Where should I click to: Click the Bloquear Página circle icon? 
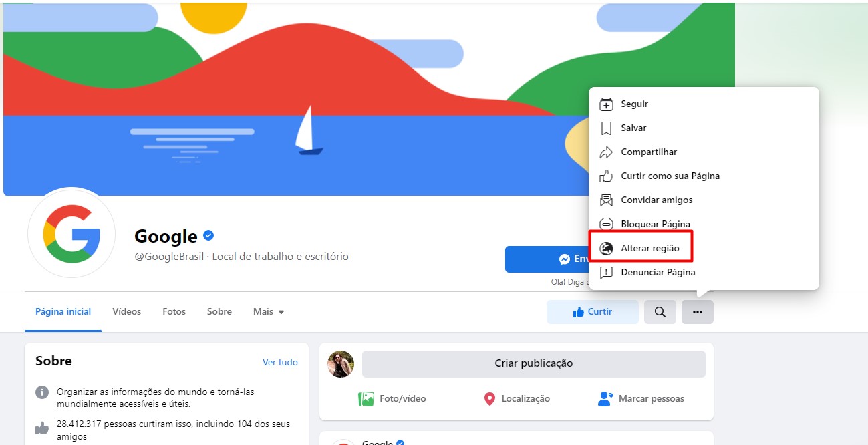(x=606, y=225)
